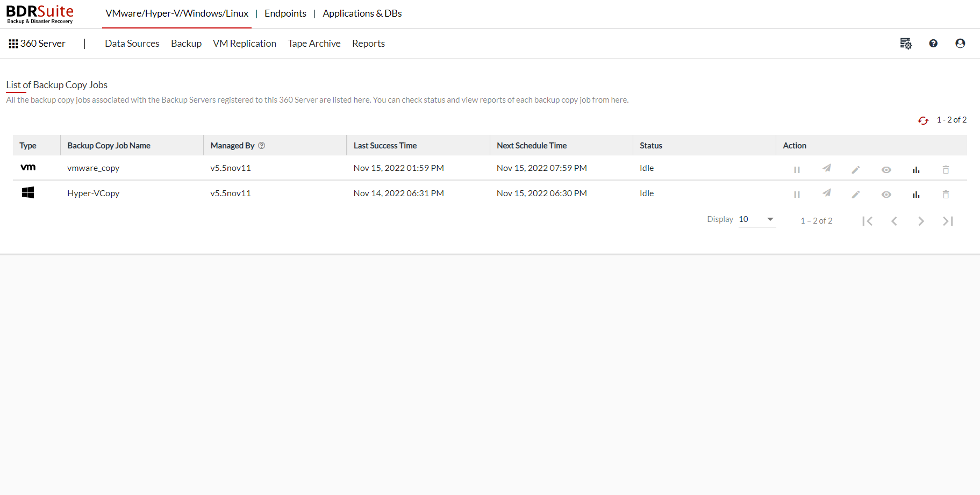Open report chart for Hyper-VCopy
The image size is (980, 495).
pyautogui.click(x=916, y=195)
